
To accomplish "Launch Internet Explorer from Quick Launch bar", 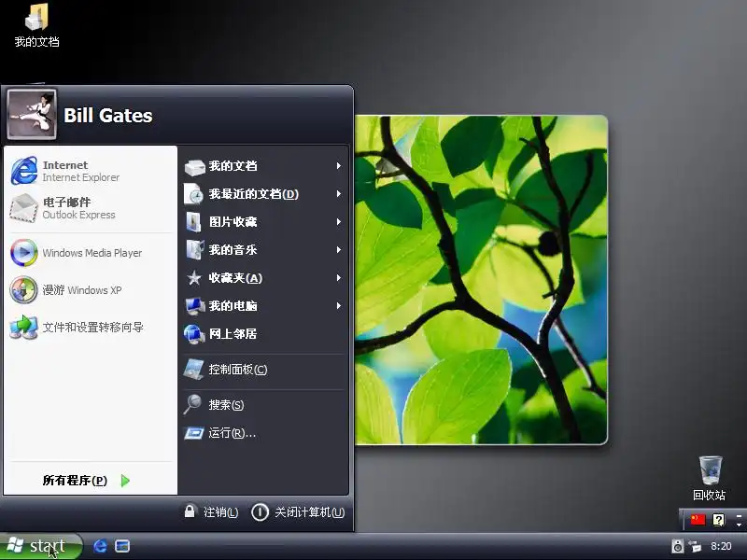I will point(100,546).
